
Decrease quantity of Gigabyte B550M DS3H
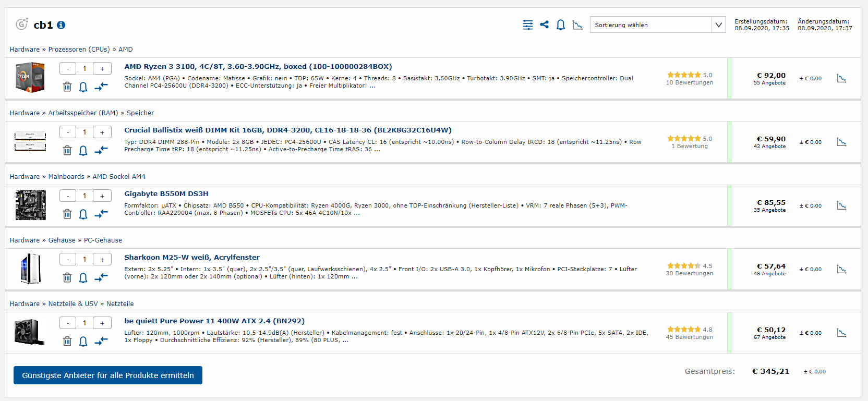(68, 196)
